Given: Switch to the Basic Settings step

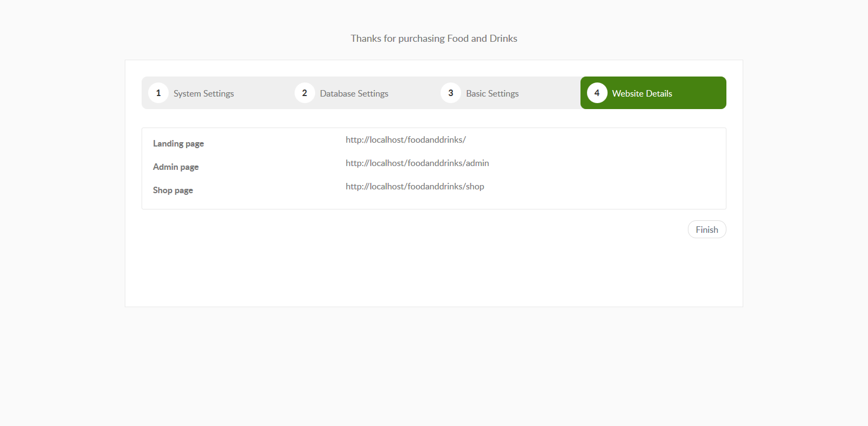Looking at the screenshot, I should coord(507,93).
